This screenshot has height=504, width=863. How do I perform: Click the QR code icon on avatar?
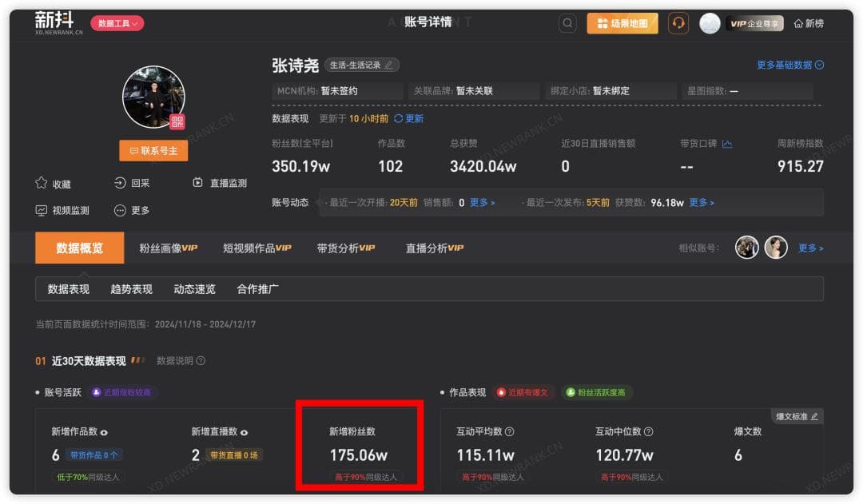[x=177, y=121]
